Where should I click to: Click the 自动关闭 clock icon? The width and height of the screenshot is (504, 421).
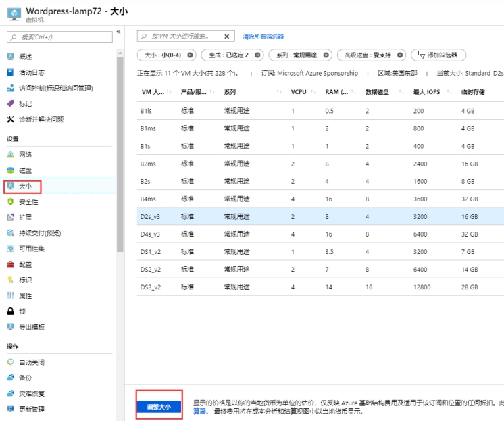click(10, 362)
